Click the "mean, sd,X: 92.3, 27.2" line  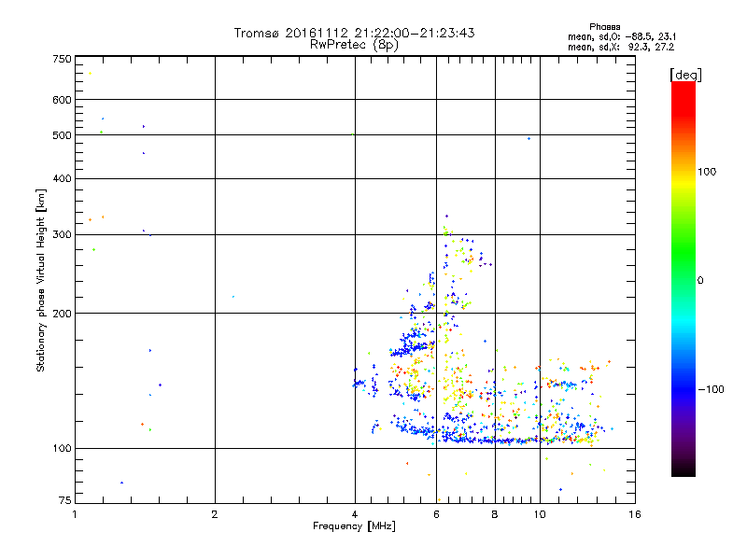tap(621, 48)
